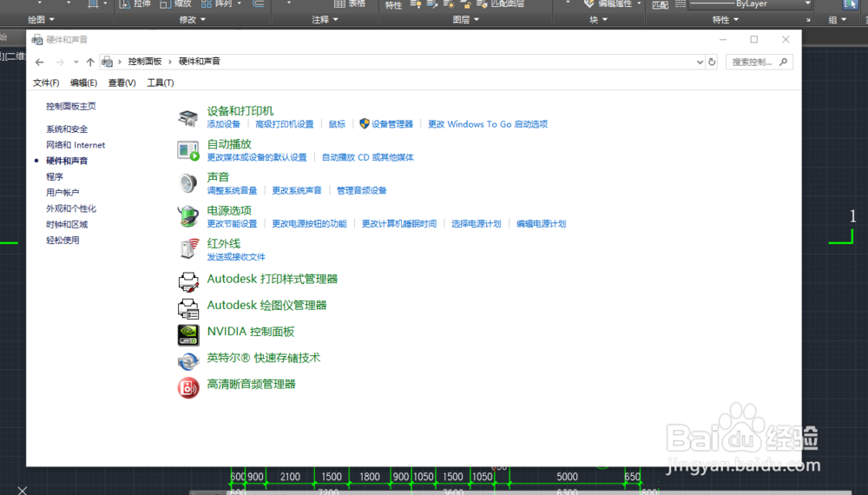
Task: Click 更改媒体或设备的默认设置 link
Action: (x=257, y=157)
